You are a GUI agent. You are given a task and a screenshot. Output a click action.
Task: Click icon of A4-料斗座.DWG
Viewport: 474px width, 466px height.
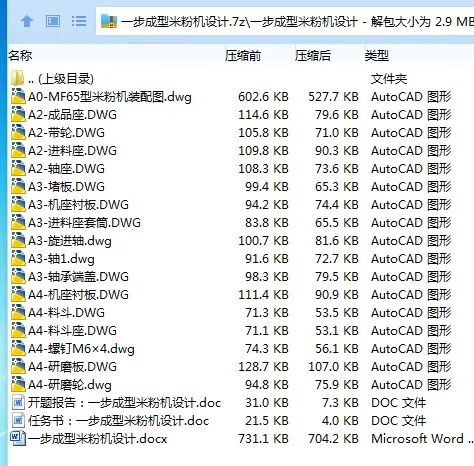point(18,330)
